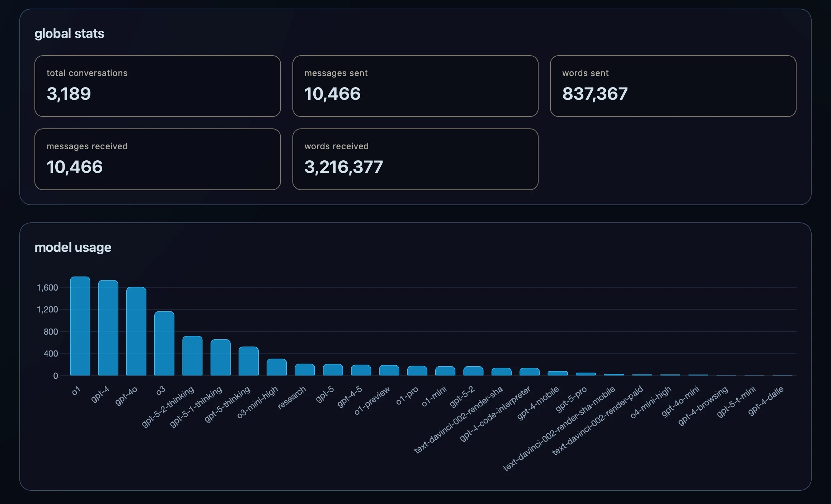Click the gpt-4-browsing axis label
831x504 pixels.
point(703,406)
